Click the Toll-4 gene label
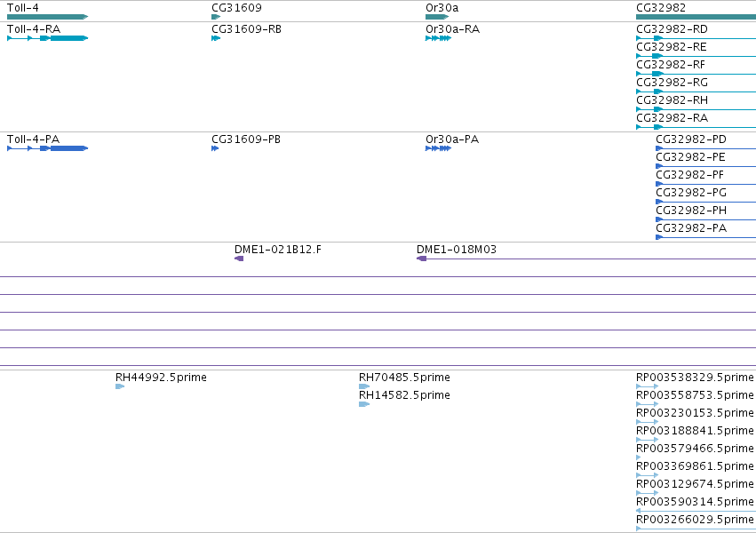Viewport: 756px width, 533px height. tap(23, 8)
